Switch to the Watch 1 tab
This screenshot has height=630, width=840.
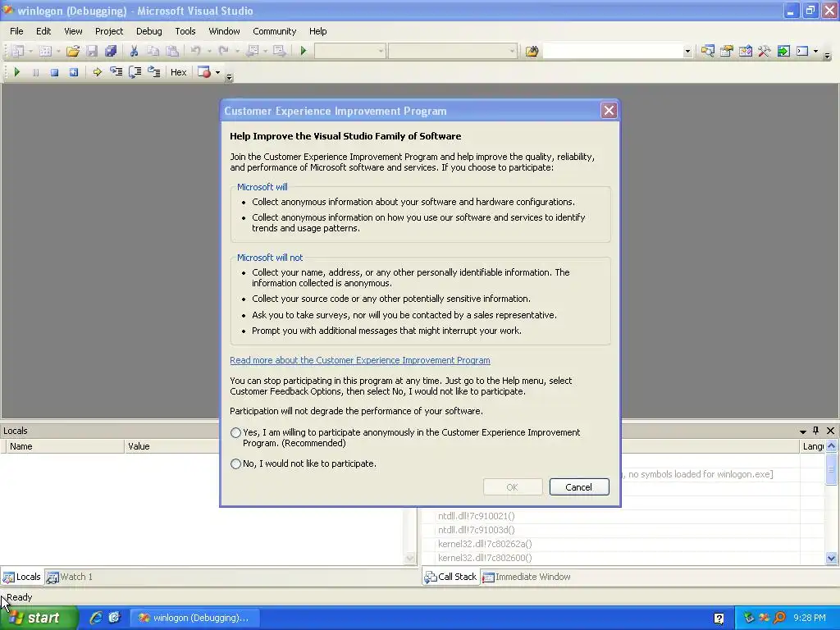click(71, 577)
